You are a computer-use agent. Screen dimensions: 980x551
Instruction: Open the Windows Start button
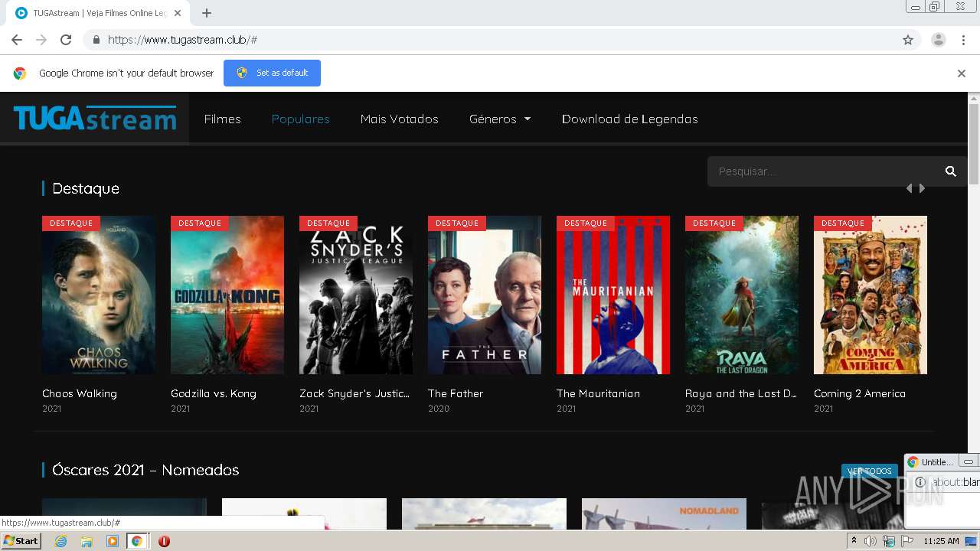pyautogui.click(x=21, y=541)
